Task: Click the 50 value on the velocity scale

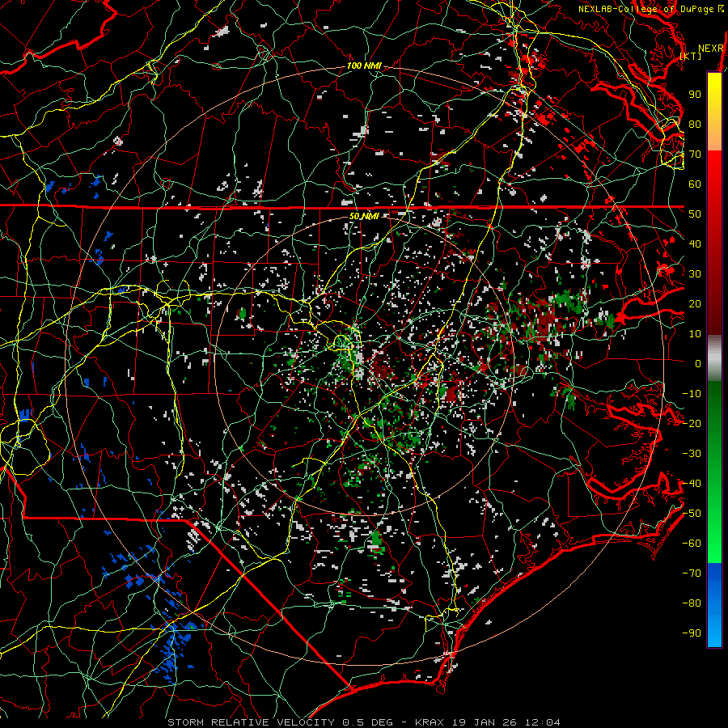Action: coord(695,214)
